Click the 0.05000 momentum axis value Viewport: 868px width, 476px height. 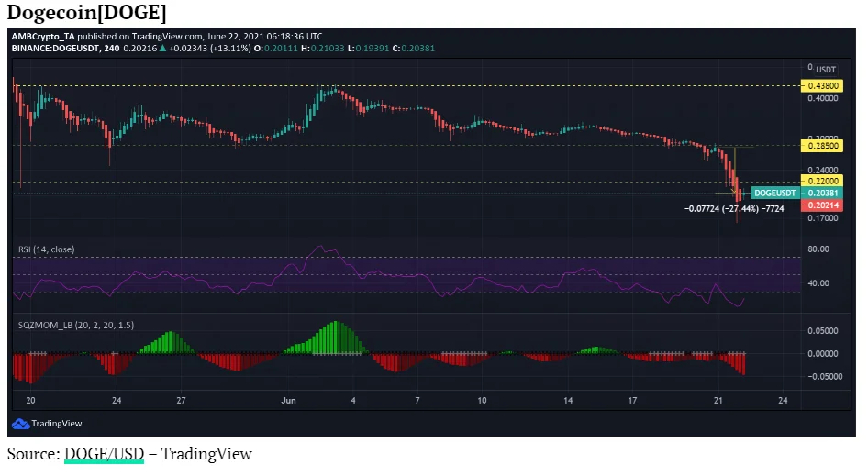[x=823, y=331]
